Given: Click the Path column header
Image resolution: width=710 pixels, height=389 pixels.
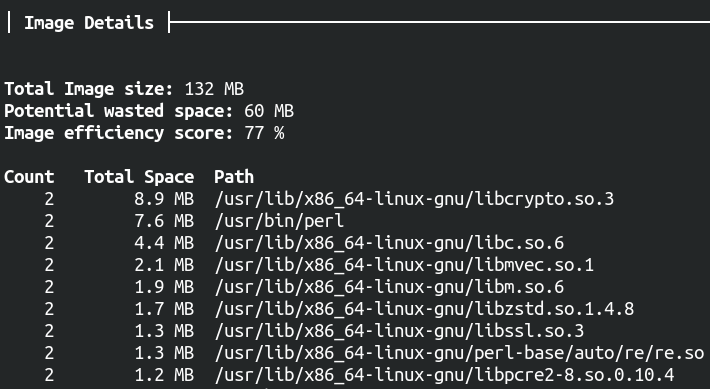Looking at the screenshot, I should [x=234, y=177].
